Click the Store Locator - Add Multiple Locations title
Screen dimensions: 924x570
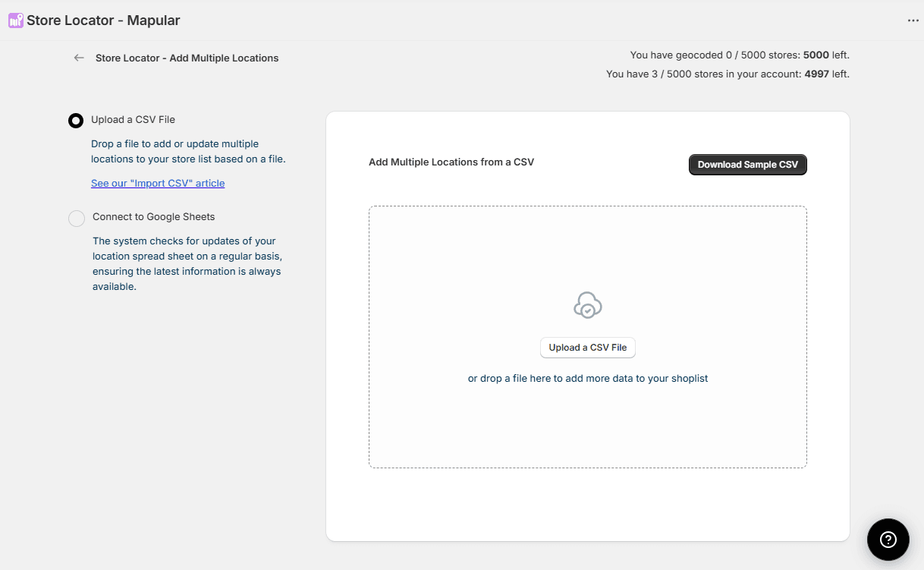pyautogui.click(x=187, y=58)
